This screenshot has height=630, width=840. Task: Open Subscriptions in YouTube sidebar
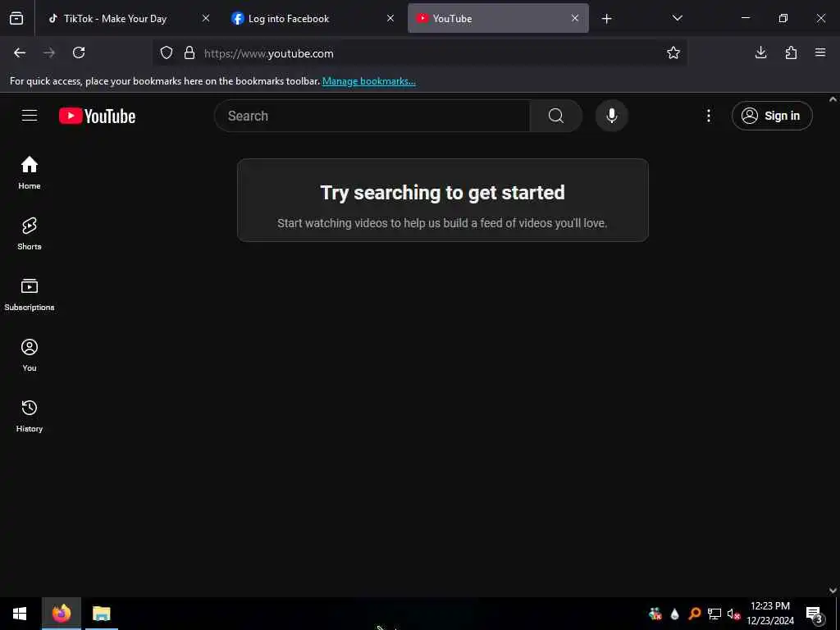click(30, 294)
